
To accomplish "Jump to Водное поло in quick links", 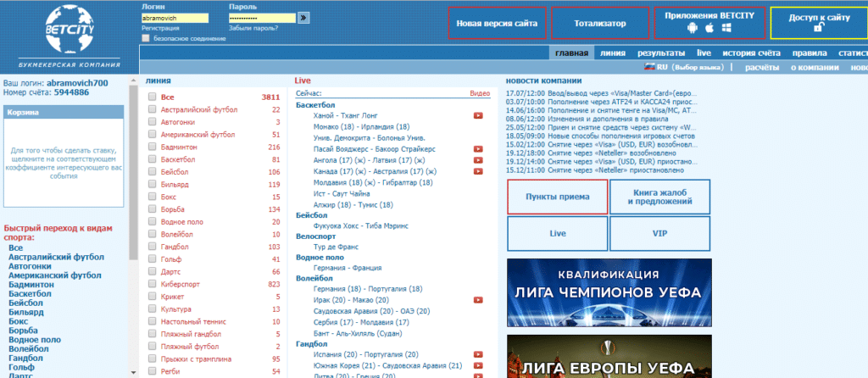I will [x=35, y=340].
